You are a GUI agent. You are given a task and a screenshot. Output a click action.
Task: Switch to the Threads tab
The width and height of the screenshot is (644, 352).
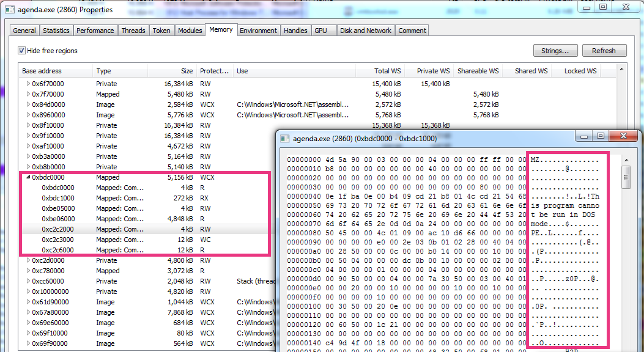point(133,31)
